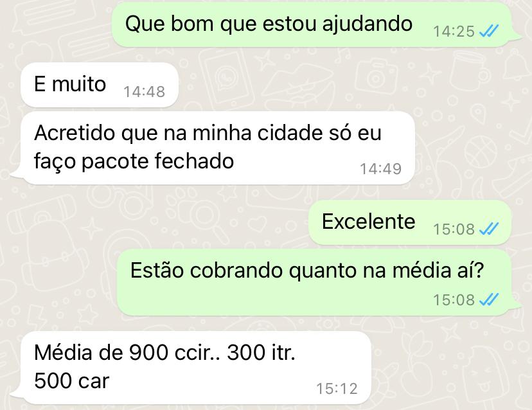Click the 14:25 timestamp

pyautogui.click(x=454, y=31)
